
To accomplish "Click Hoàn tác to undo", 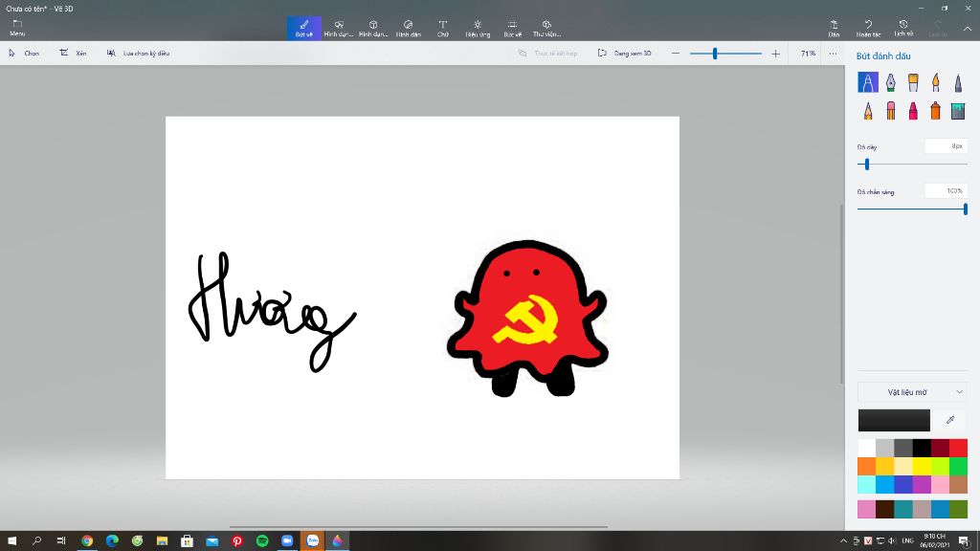I will click(x=868, y=28).
